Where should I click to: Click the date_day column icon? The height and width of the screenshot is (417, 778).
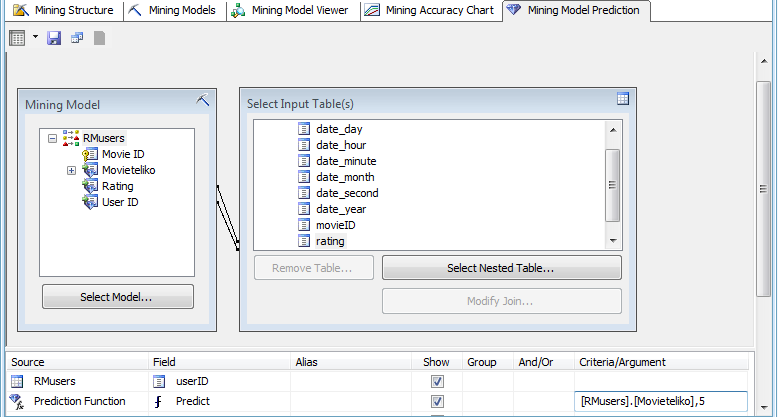tap(304, 129)
